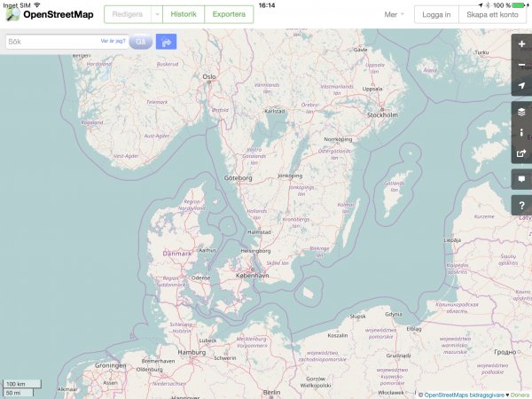Activate the query features help tool
Image resolution: width=532 pixels, height=399 pixels.
click(521, 205)
